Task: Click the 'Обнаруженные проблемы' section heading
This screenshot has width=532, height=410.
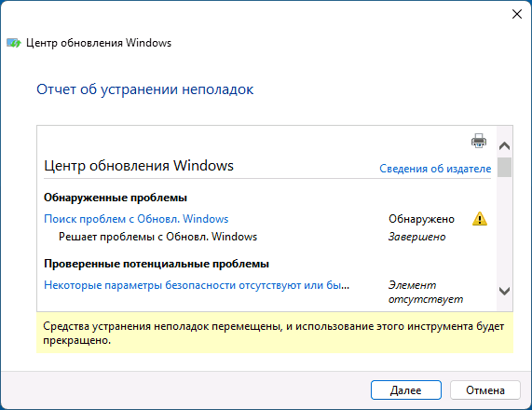Action: click(116, 198)
